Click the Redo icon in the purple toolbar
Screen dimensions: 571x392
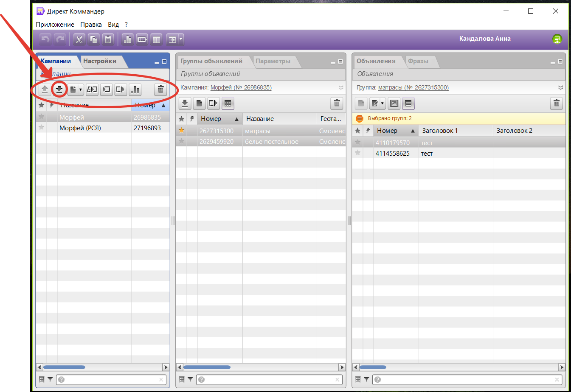(x=60, y=39)
